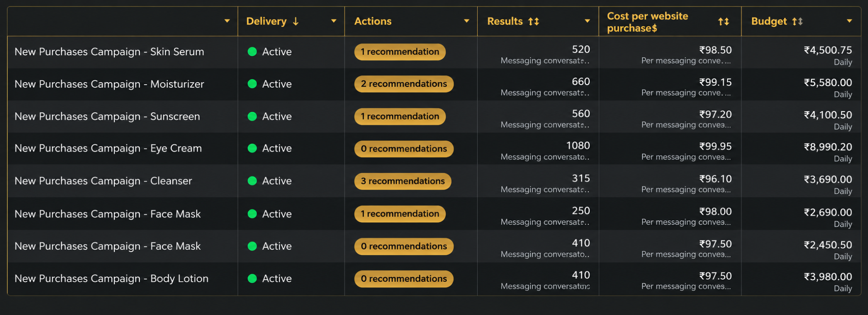This screenshot has width=868, height=315.
Task: Select the Face Mask campaign name with ₹2,690.00 budget
Action: click(108, 214)
